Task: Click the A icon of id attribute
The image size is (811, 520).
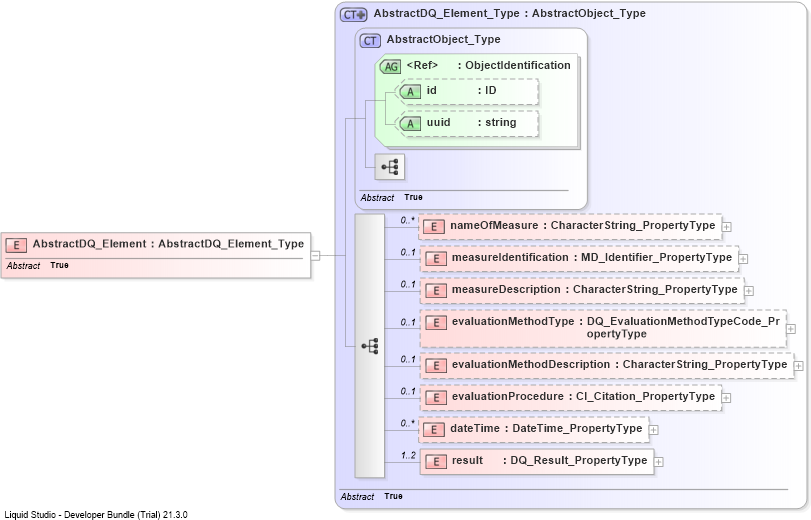Action: coord(410,92)
